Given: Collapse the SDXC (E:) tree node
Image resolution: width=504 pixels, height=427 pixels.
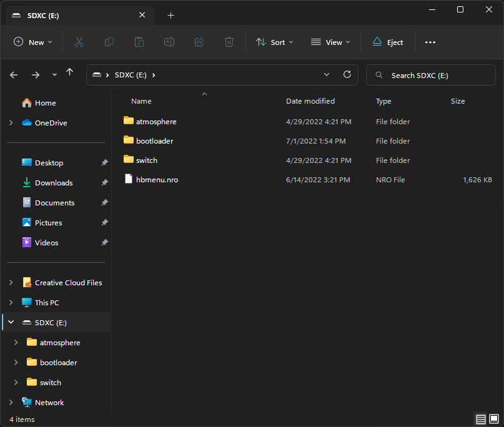Looking at the screenshot, I should 11,323.
